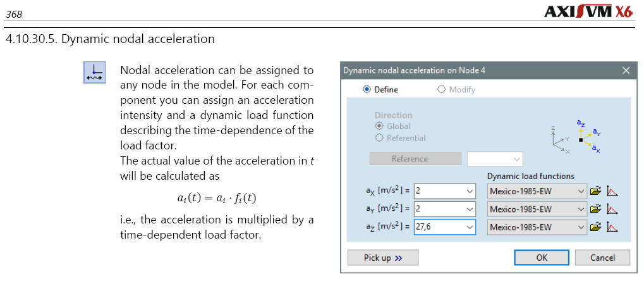The width and height of the screenshot is (644, 281).
Task: Expand the aX acceleration value dropdown
Action: pyautogui.click(x=469, y=191)
